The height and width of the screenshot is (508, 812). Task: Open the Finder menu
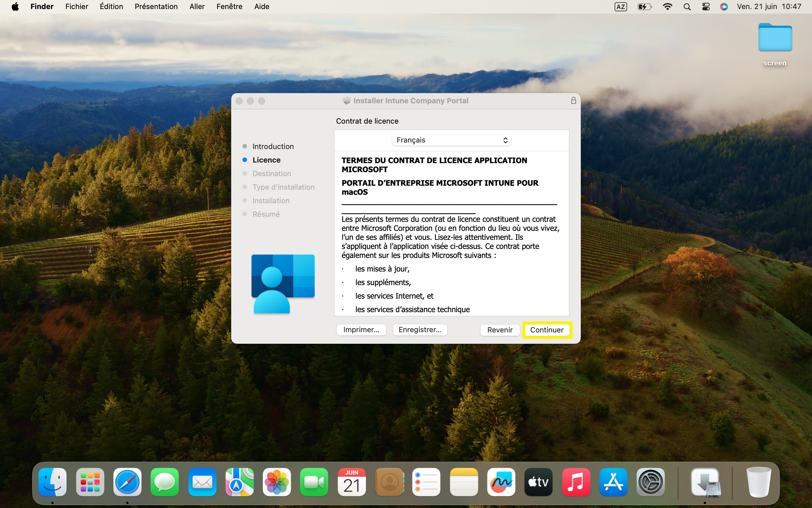pyautogui.click(x=42, y=7)
